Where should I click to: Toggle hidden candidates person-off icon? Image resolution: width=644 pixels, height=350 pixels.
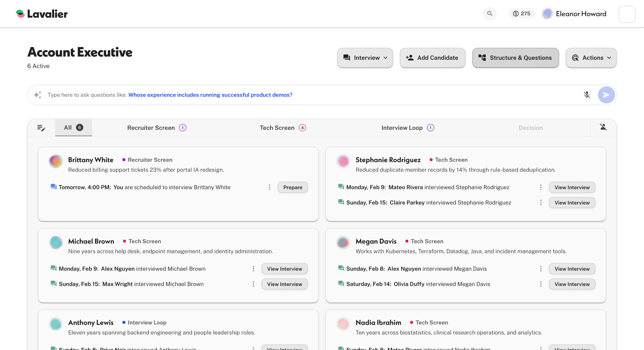point(603,127)
